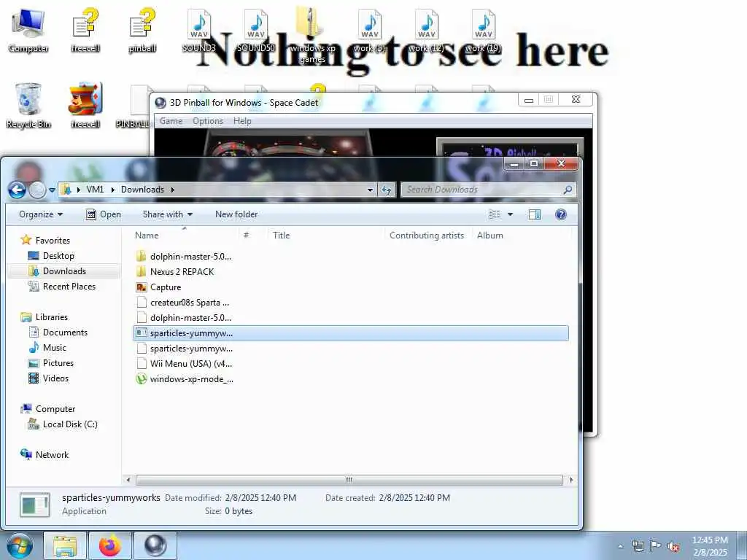The height and width of the screenshot is (560, 747).
Task: Open the recent pages dropdown arrow
Action: coord(52,190)
